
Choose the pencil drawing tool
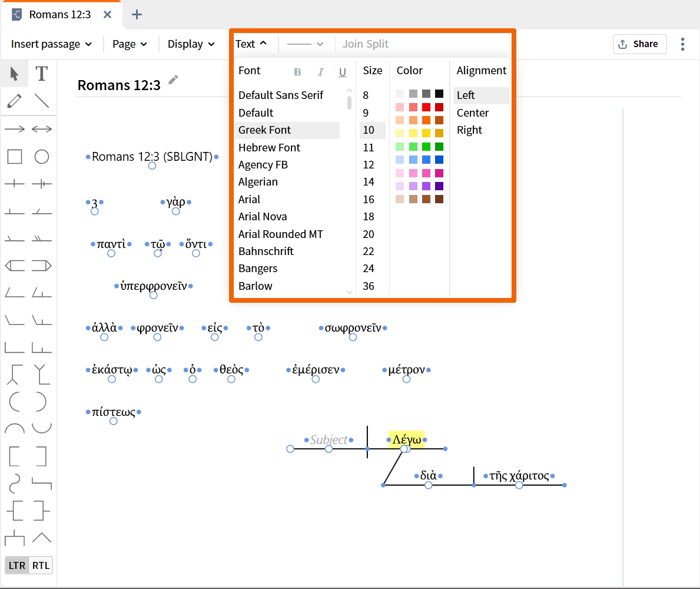pos(14,101)
